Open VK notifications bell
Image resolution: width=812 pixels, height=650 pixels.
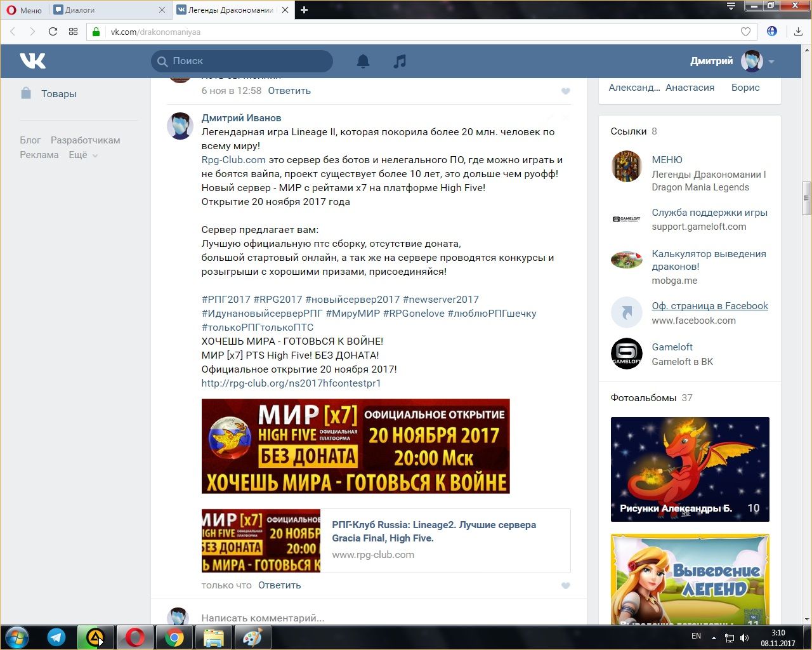pyautogui.click(x=363, y=61)
